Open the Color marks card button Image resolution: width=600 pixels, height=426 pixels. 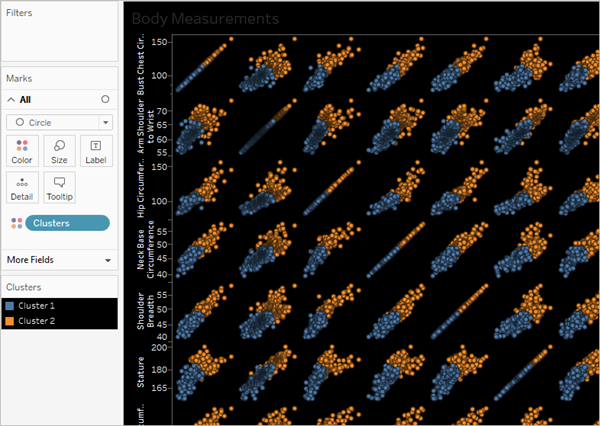(22, 150)
